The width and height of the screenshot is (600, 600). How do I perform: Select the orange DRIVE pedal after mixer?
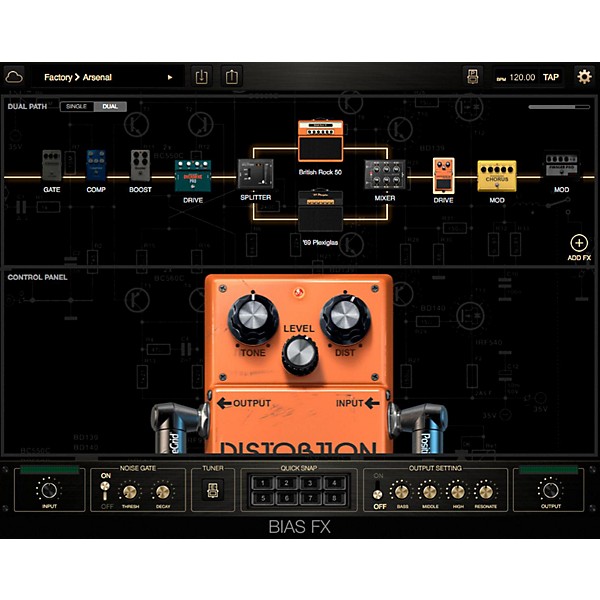444,175
